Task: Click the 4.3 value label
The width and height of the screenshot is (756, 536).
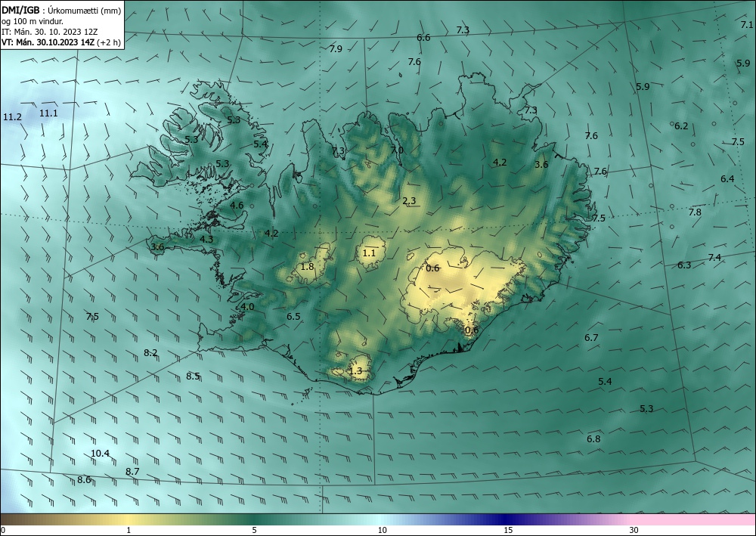Action: (206, 239)
